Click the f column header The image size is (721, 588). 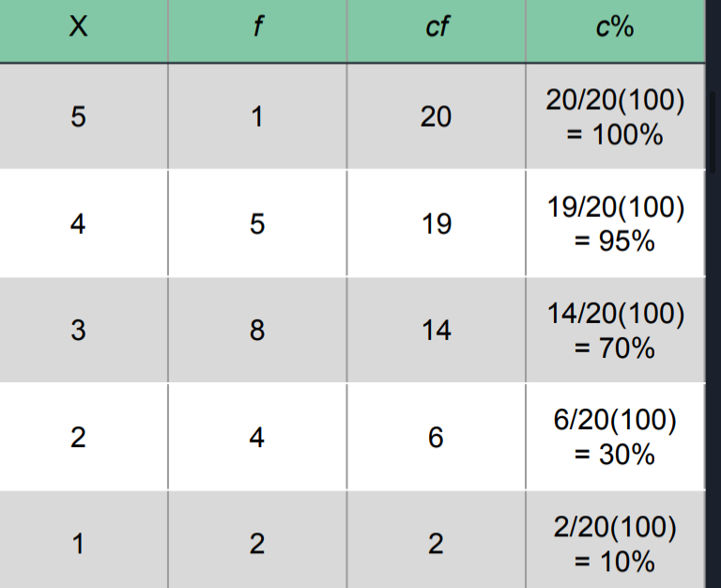click(257, 29)
